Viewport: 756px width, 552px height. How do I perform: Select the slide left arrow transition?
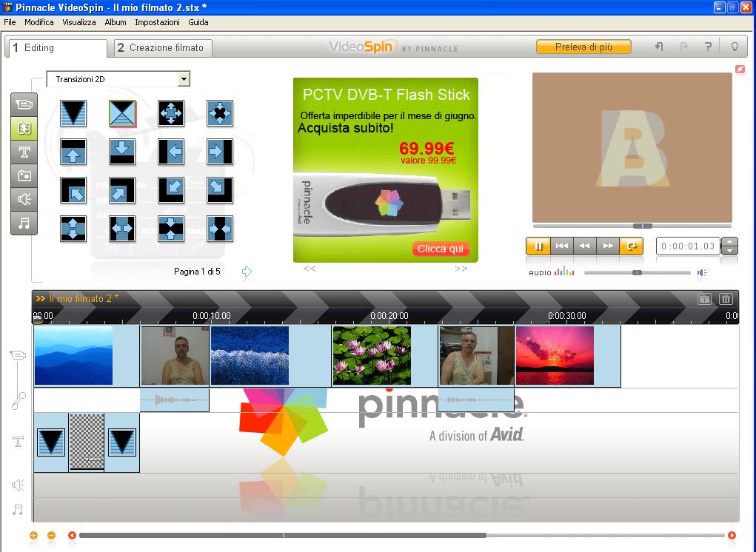pyautogui.click(x=171, y=152)
